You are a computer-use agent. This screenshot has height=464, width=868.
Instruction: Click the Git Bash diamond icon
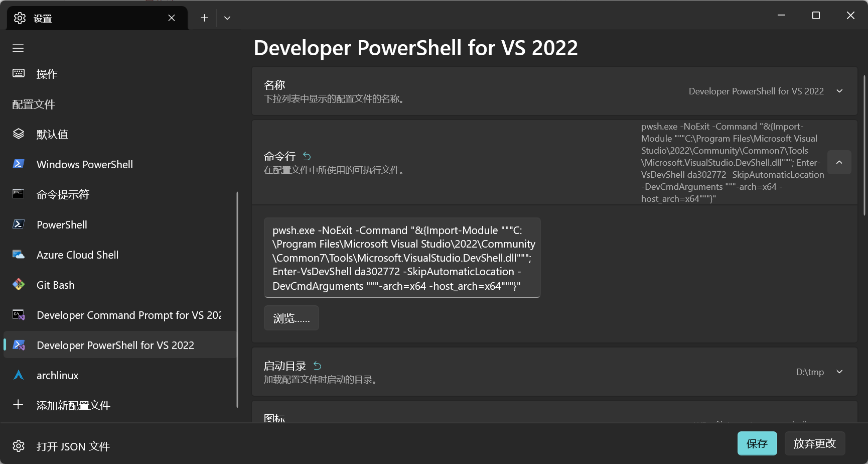point(19,284)
